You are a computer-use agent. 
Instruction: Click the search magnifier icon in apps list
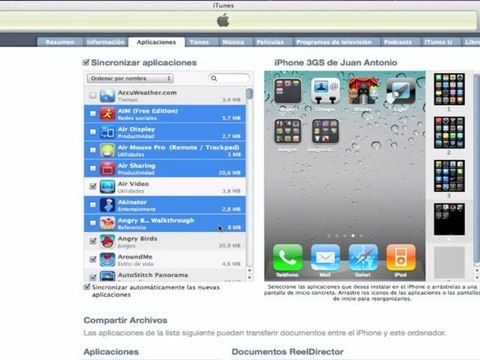214,78
